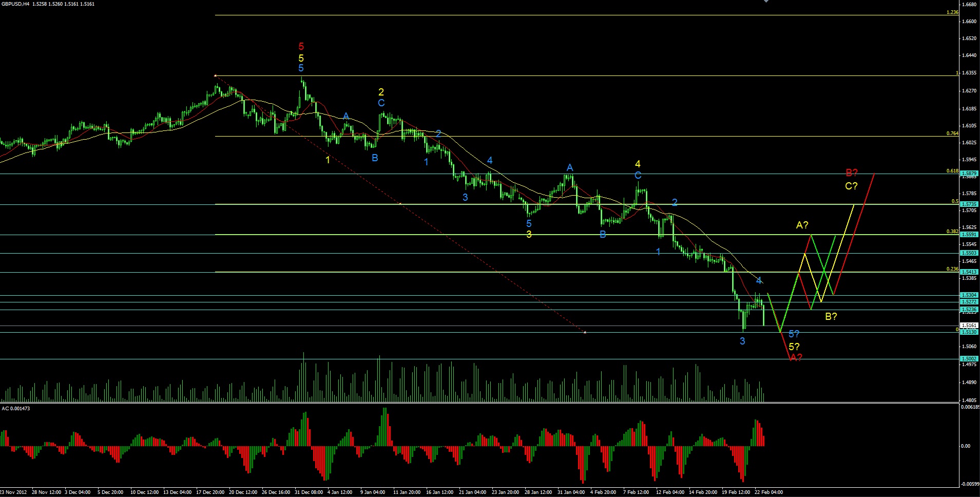Click the chart shift triangle marker at top
Screen dimensions: 980x497
766,2
